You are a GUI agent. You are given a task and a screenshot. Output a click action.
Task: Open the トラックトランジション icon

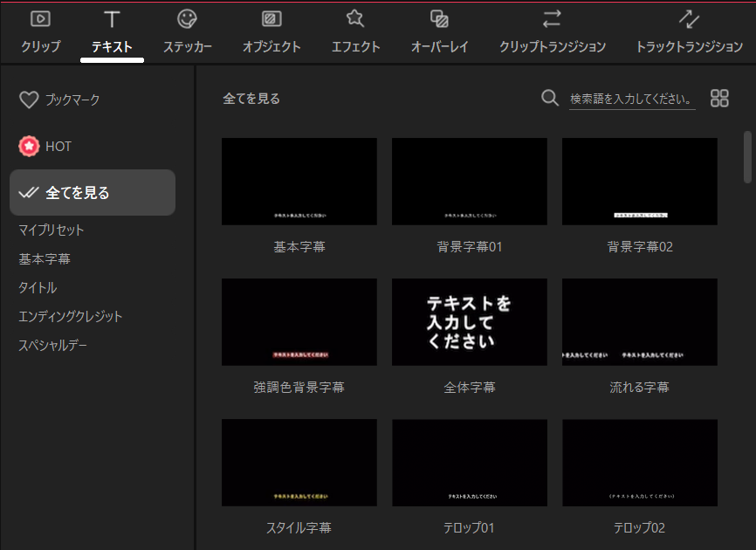(689, 19)
